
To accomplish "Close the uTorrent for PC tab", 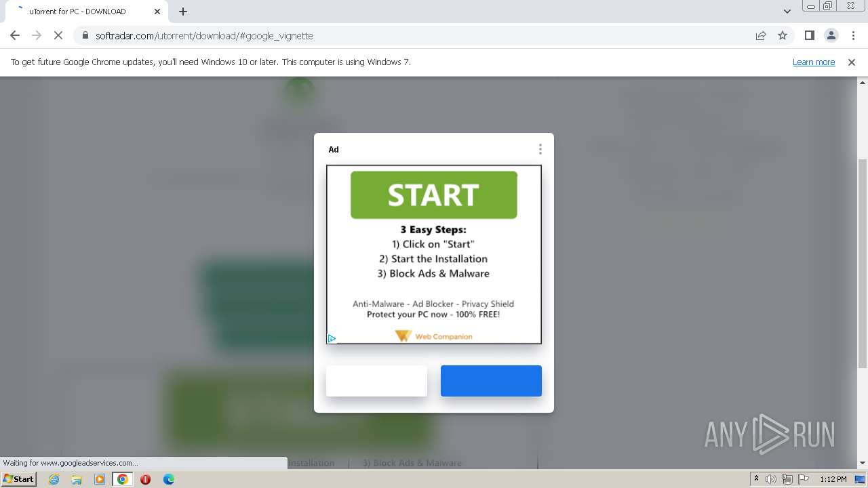I will [157, 12].
